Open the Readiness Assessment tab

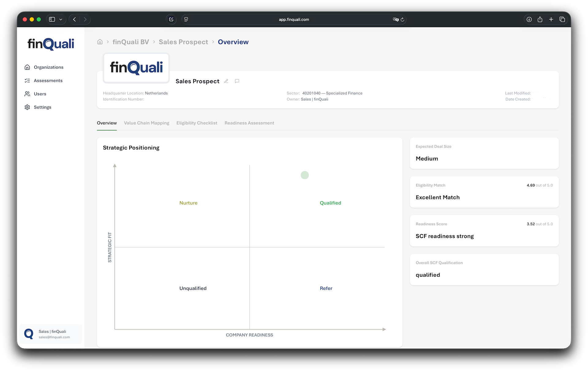(x=249, y=123)
